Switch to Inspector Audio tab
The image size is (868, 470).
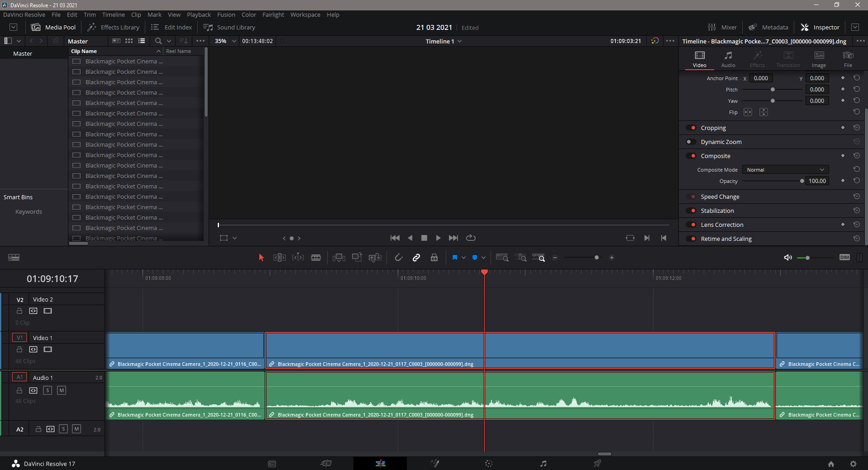[728, 59]
